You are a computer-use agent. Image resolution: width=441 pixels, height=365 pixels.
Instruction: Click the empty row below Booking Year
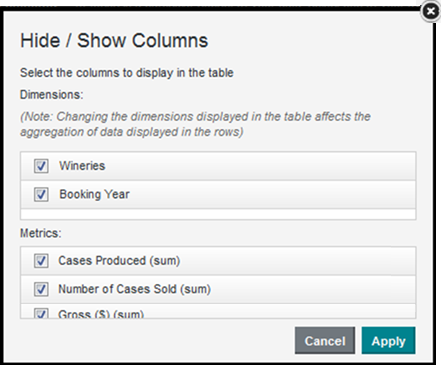(x=218, y=214)
